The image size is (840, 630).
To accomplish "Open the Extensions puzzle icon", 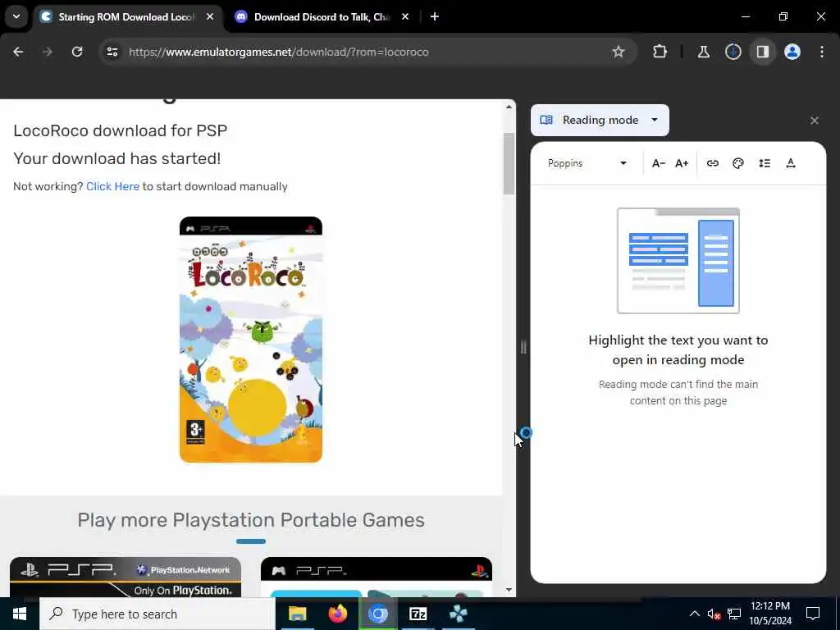I will [660, 52].
